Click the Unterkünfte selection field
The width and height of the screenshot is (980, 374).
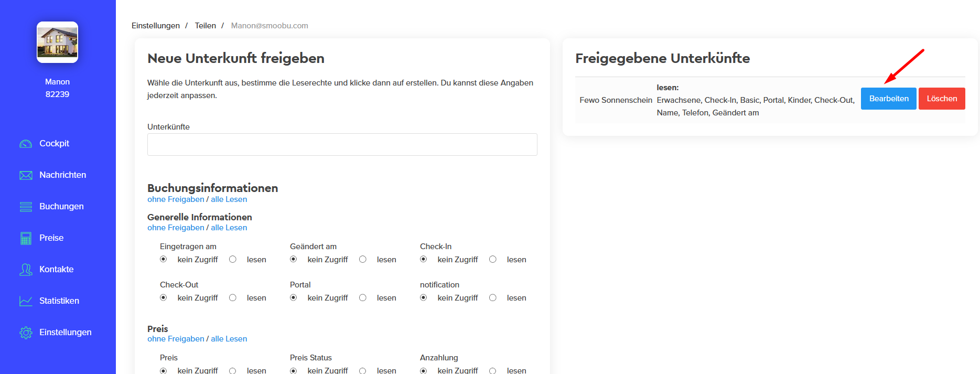click(x=342, y=144)
